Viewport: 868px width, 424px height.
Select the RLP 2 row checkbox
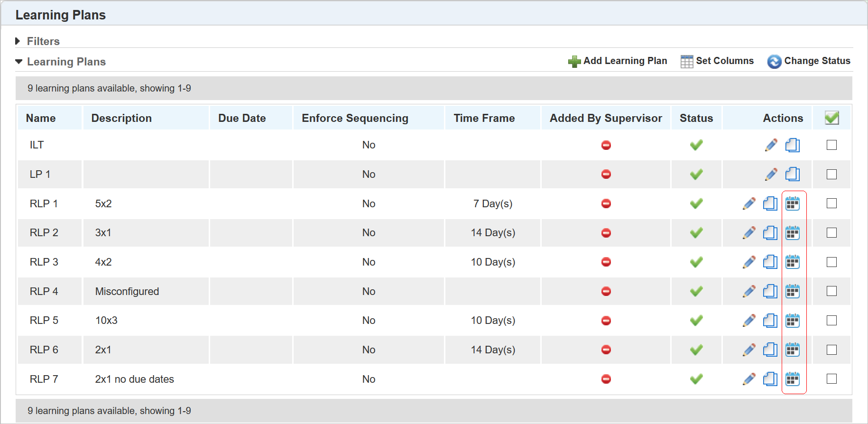click(x=831, y=233)
